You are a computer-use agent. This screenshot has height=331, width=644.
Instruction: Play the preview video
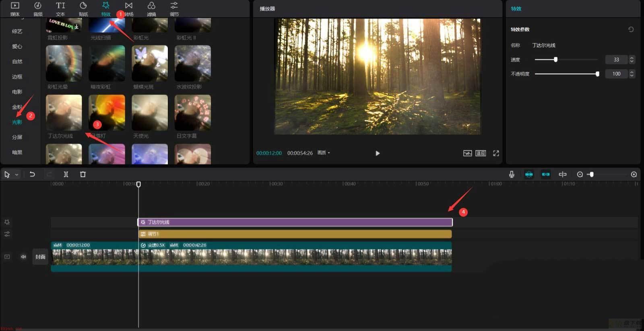(378, 153)
